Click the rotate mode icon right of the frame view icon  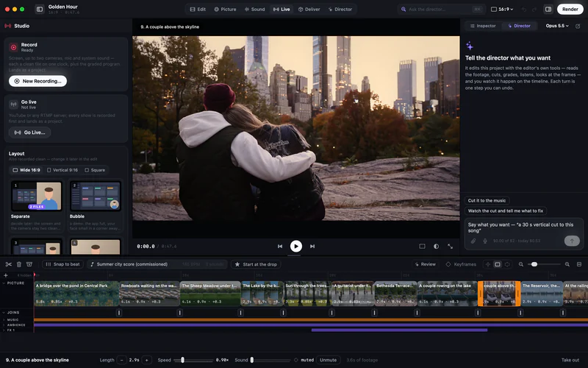point(507,264)
